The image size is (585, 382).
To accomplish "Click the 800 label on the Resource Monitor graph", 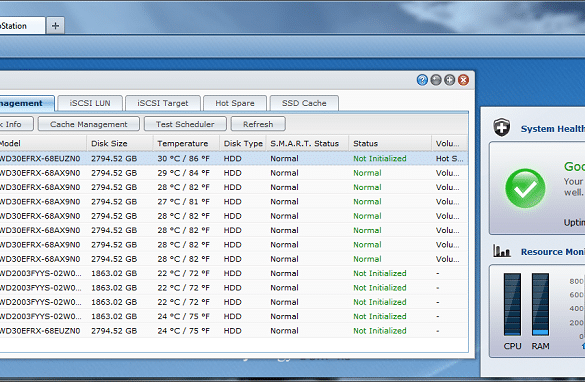I will 576,281.
